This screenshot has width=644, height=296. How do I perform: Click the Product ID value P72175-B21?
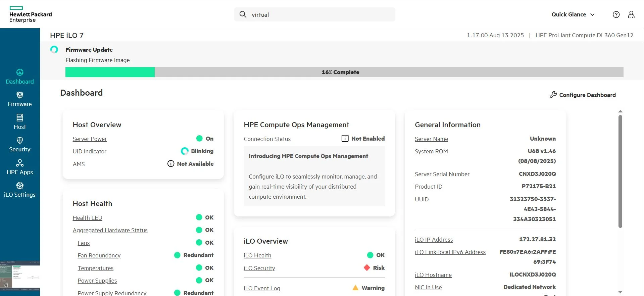pos(539,186)
